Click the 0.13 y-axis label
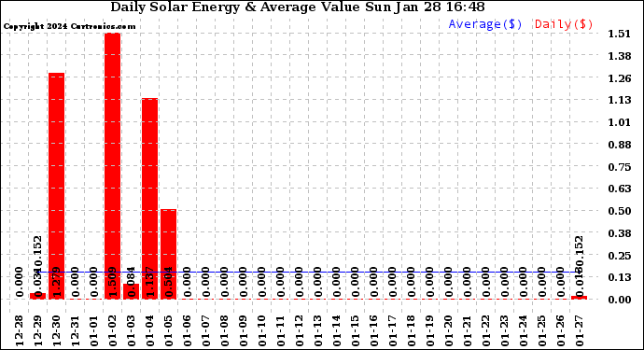Screen dimensions: 644x350 coord(620,277)
